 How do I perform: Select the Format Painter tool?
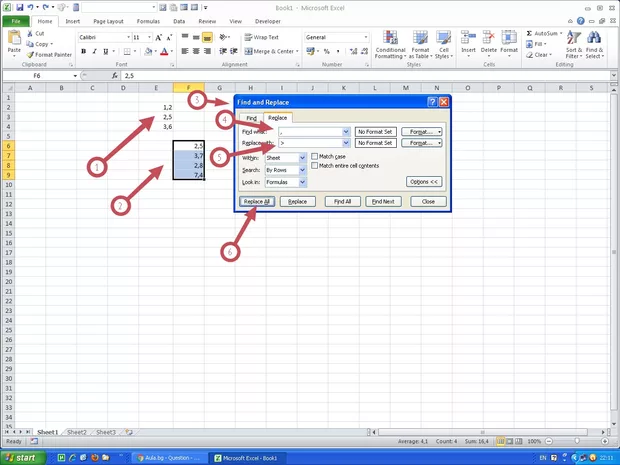tap(51, 55)
